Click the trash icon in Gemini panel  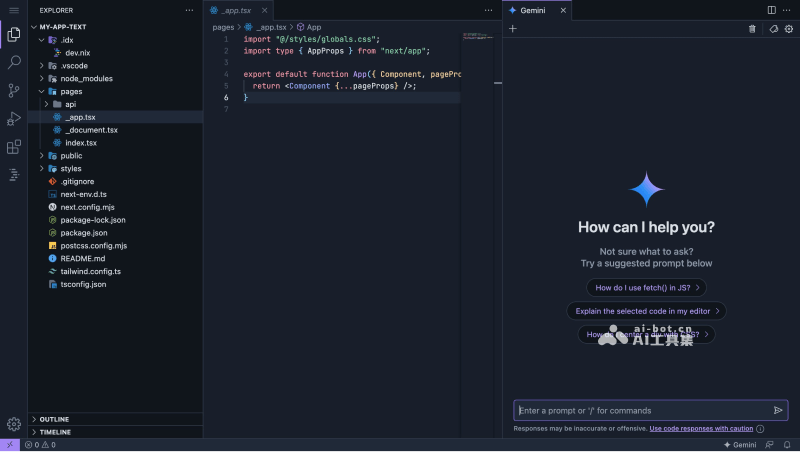click(752, 29)
